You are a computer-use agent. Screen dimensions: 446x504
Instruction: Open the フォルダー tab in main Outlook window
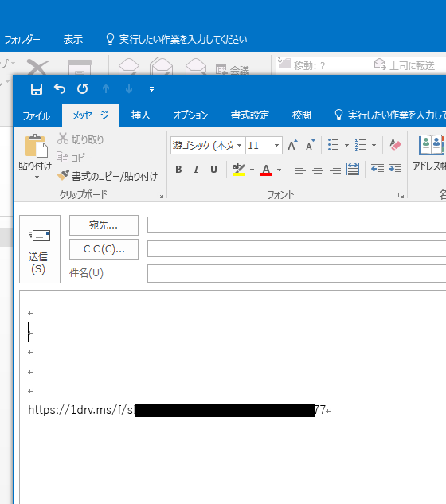tap(22, 40)
